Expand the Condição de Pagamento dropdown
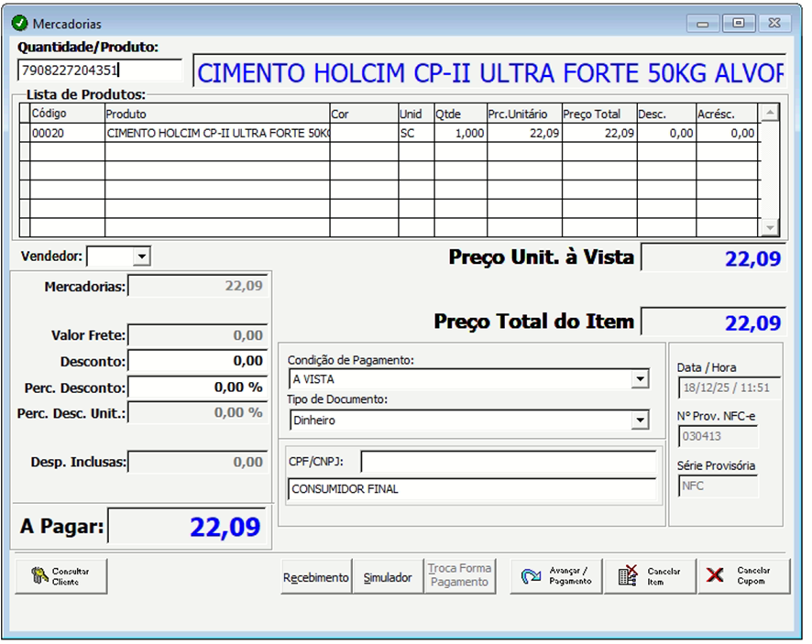This screenshot has width=812, height=644. point(639,379)
